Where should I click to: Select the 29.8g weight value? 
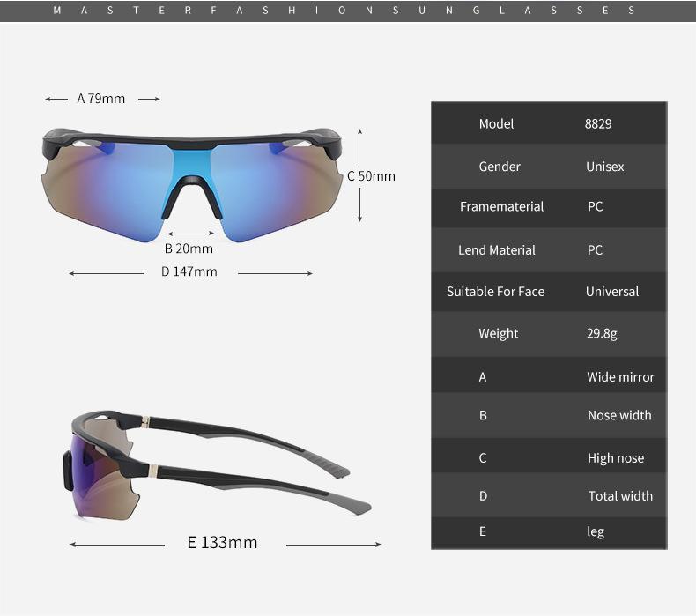click(x=602, y=333)
